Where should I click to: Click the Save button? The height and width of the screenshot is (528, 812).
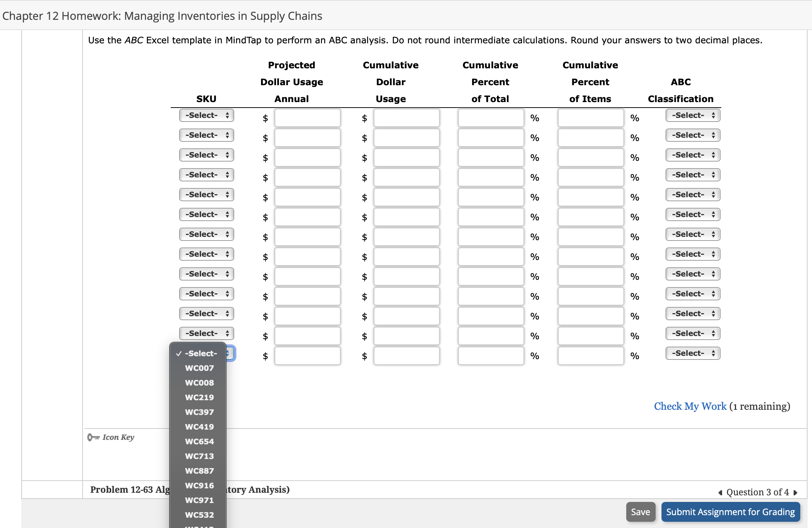[x=640, y=512]
